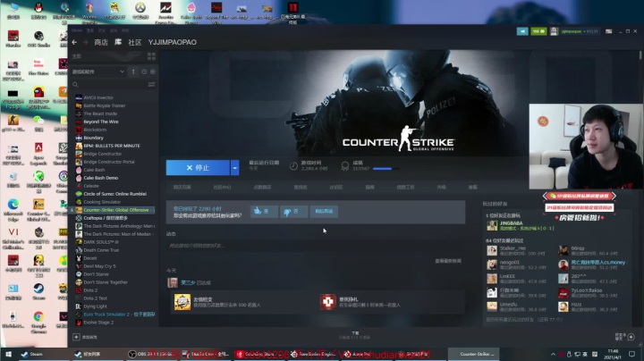Open the 库 menu tab
This screenshot has height=361, width=644.
tap(118, 42)
